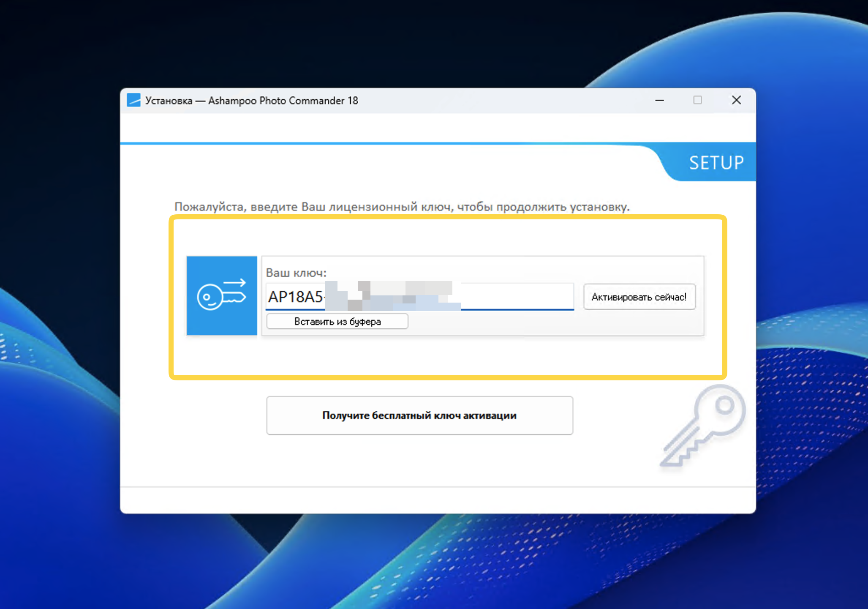Screen dimensions: 868x609
Task: Click Получите бесплатный ключ активации button
Action: 419,415
